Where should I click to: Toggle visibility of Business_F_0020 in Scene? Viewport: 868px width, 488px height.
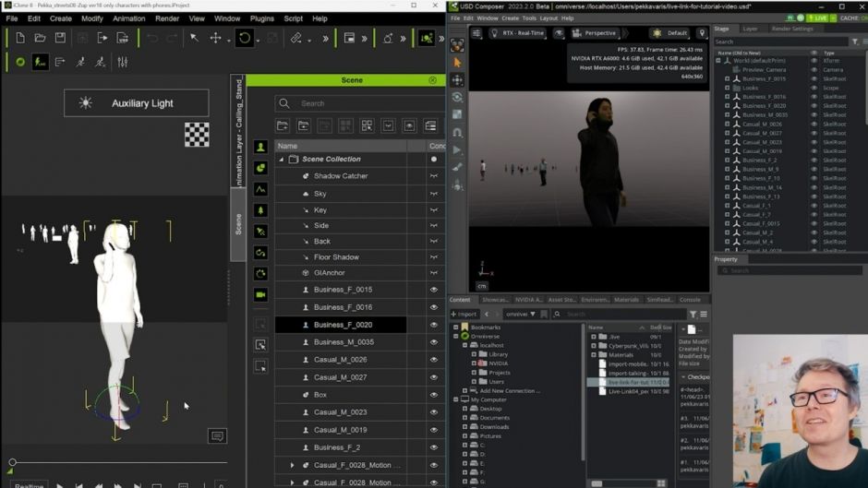click(x=433, y=325)
